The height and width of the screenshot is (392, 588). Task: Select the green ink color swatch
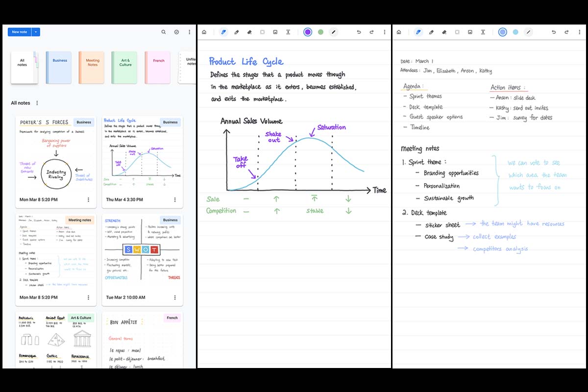pos(320,32)
